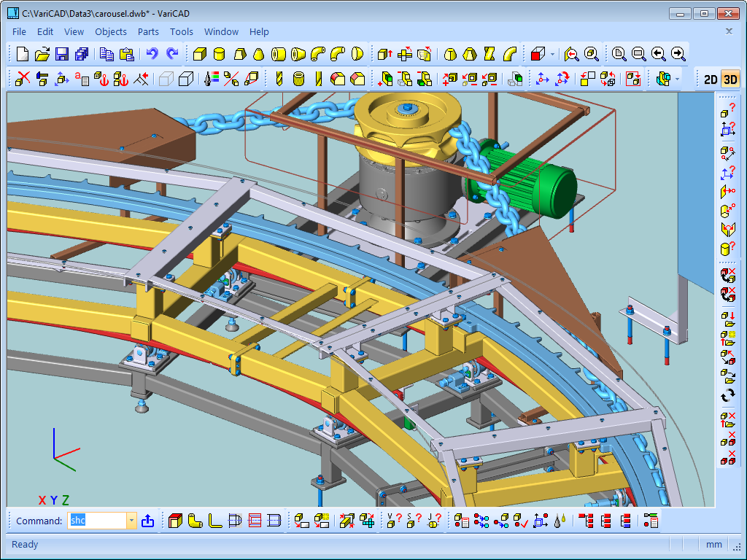Click the color palette pen icon

[211, 79]
